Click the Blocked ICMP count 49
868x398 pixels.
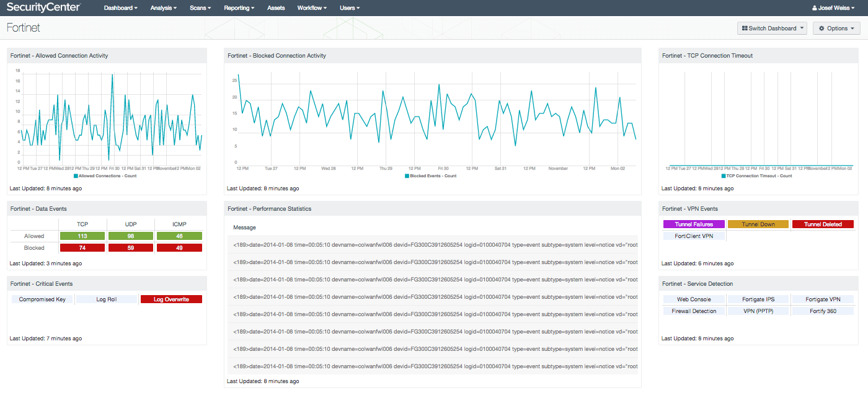coord(179,248)
